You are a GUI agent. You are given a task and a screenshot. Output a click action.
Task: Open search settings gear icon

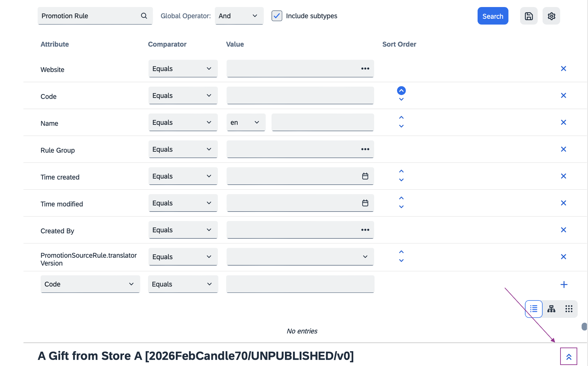click(551, 16)
